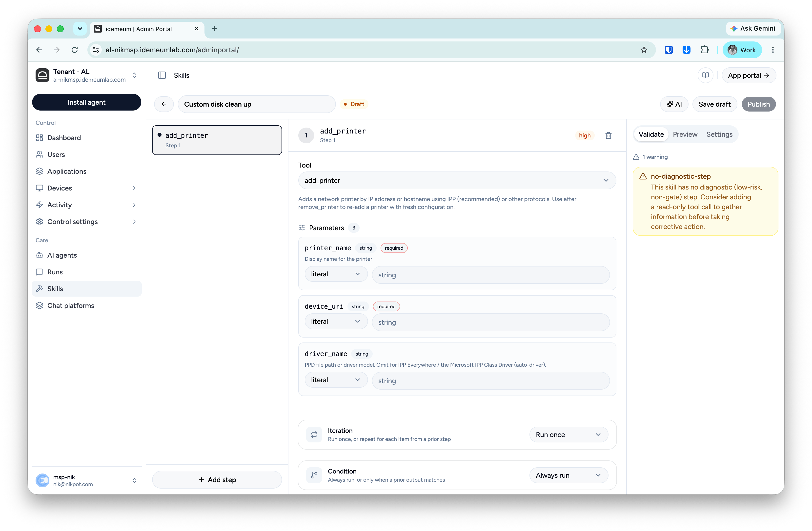Image resolution: width=812 pixels, height=531 pixels.
Task: Switch to the Settings tab
Action: (x=719, y=134)
